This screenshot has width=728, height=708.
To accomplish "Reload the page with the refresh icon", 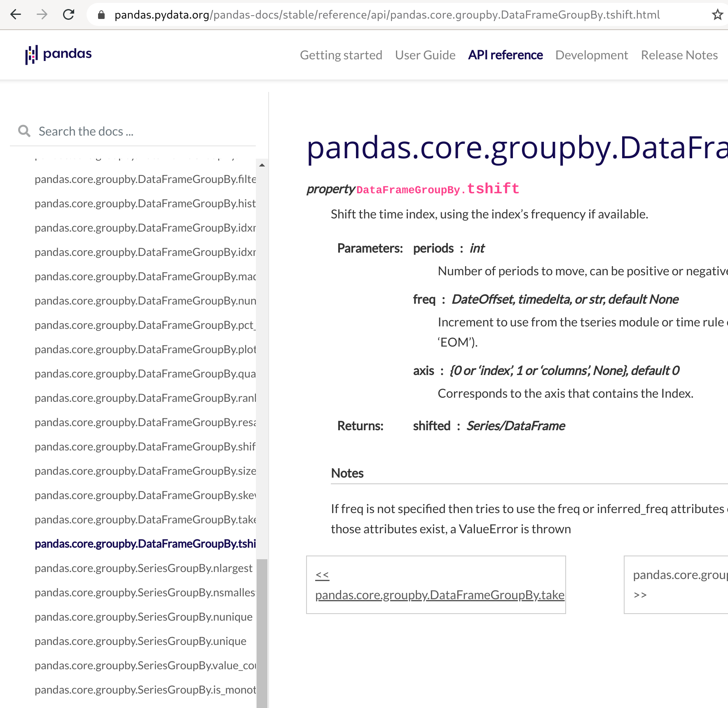I will click(68, 14).
